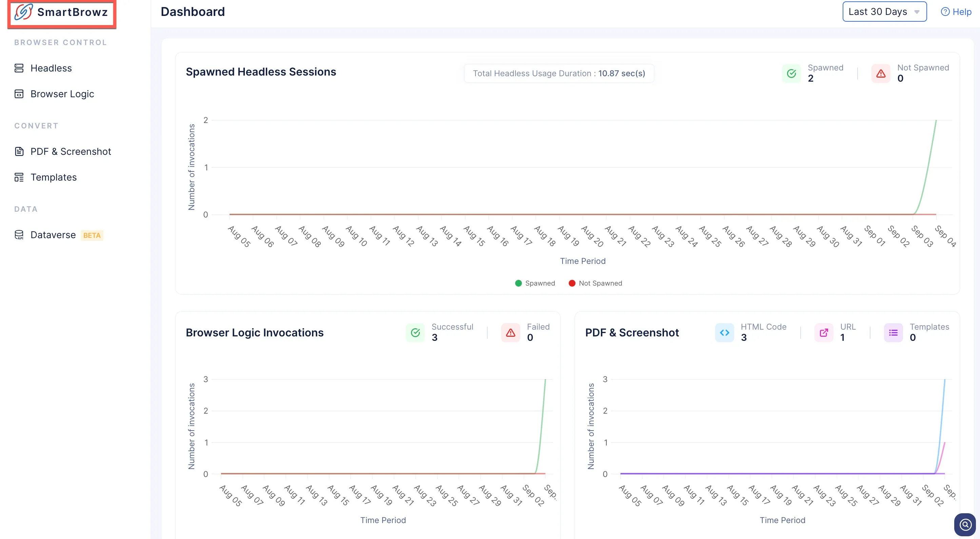Click the green Spawned check status badge

click(x=791, y=74)
